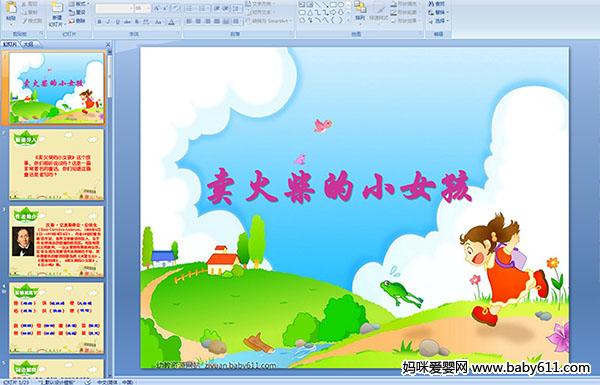The height and width of the screenshot is (385, 600).
Task: Toggle Bold formatting in the font group
Action: (99, 22)
